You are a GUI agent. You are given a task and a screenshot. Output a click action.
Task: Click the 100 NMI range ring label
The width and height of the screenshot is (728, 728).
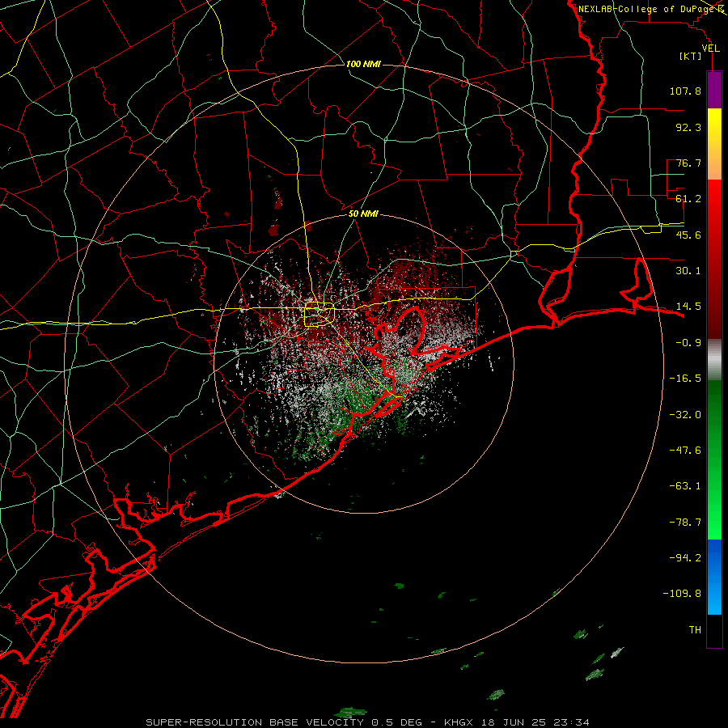click(363, 64)
